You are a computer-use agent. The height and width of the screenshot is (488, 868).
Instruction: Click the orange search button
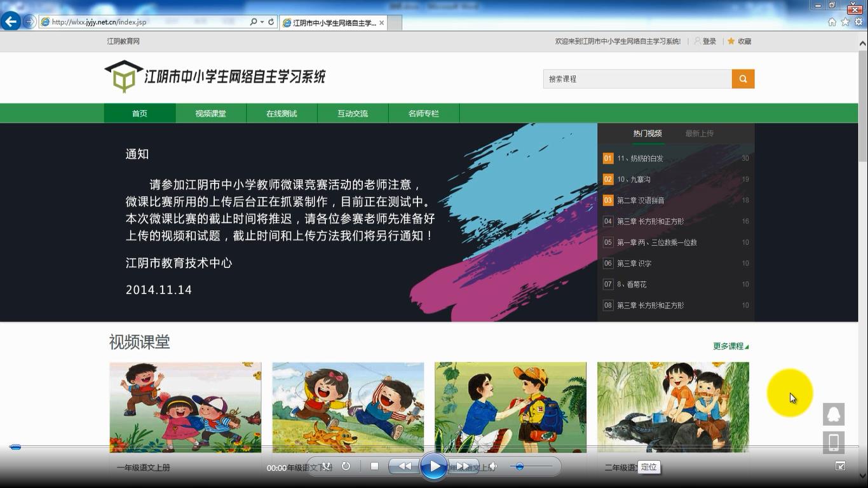pyautogui.click(x=743, y=79)
